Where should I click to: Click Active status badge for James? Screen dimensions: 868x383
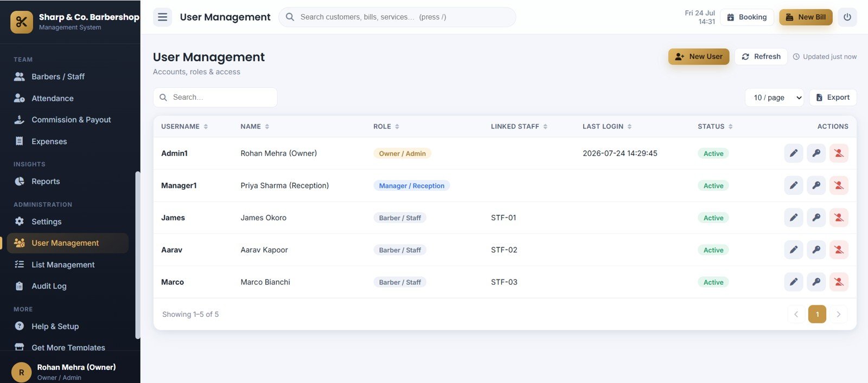(x=713, y=218)
